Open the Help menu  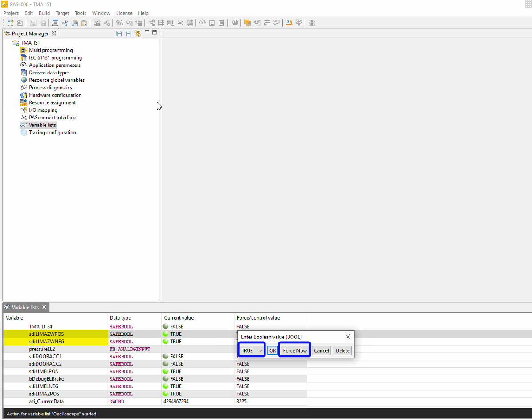pos(143,13)
